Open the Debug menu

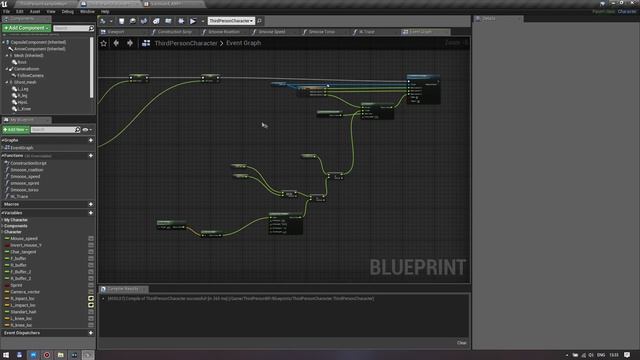[x=67, y=11]
